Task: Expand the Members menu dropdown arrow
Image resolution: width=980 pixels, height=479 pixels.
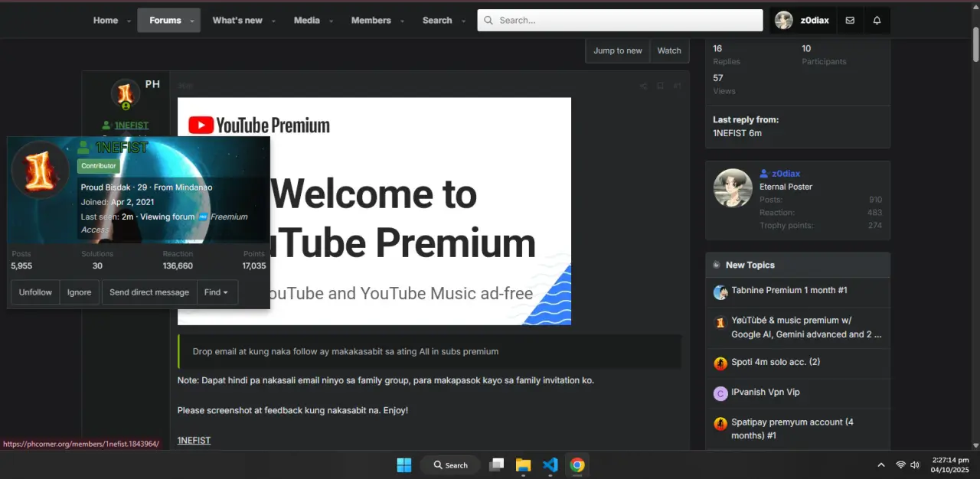Action: click(402, 21)
